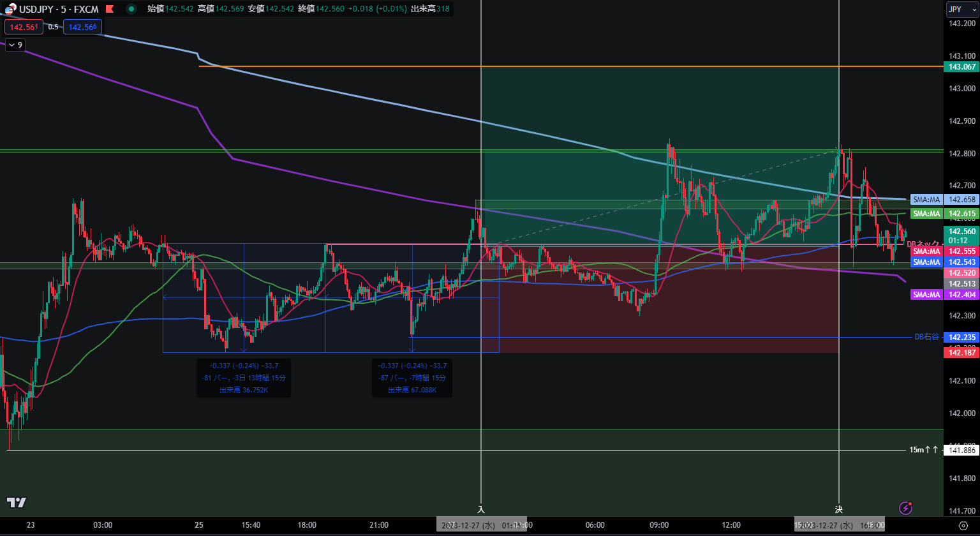The image size is (980, 536).
Task: Click the red sell price button 142.561
Action: point(24,27)
